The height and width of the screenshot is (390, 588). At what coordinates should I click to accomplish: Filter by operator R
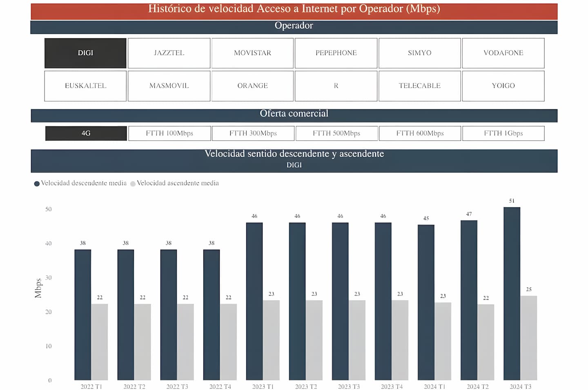(x=336, y=86)
